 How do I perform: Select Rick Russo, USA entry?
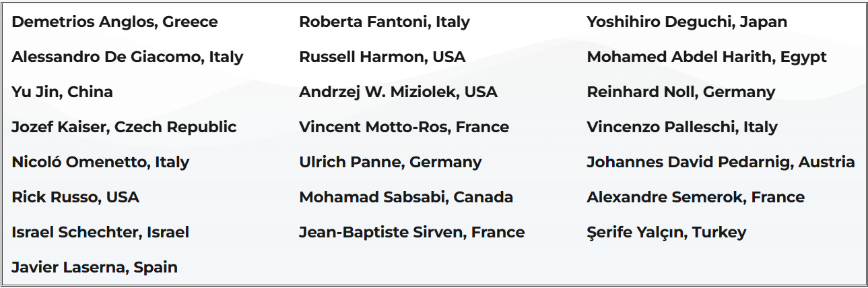point(75,197)
